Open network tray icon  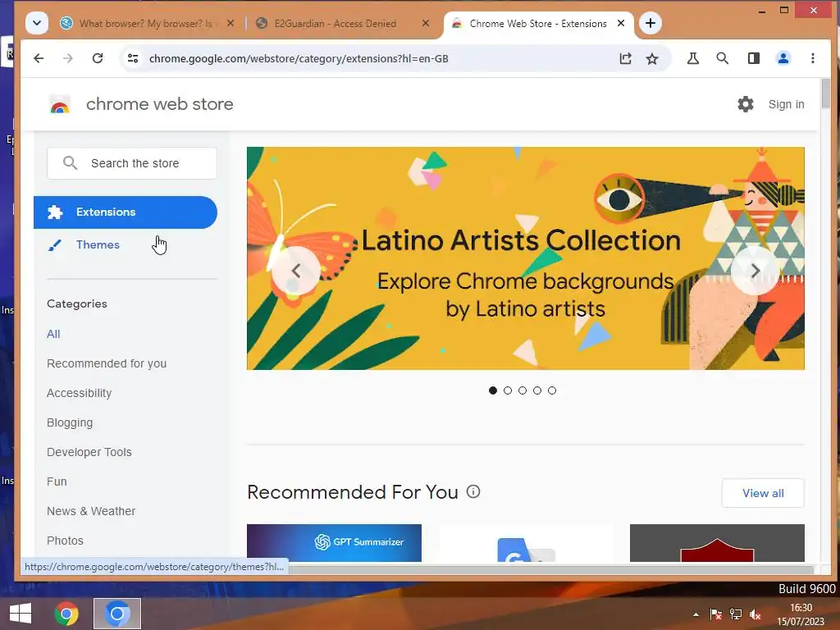click(x=736, y=614)
